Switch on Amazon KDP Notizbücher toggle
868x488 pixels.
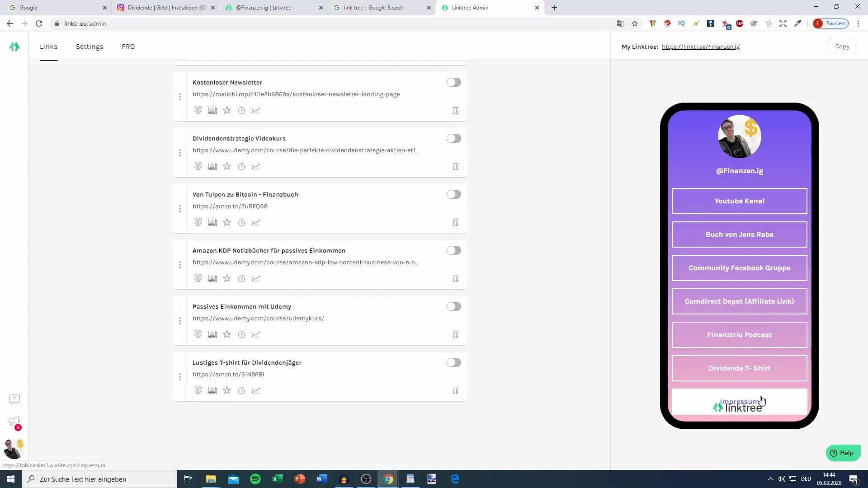(x=454, y=250)
